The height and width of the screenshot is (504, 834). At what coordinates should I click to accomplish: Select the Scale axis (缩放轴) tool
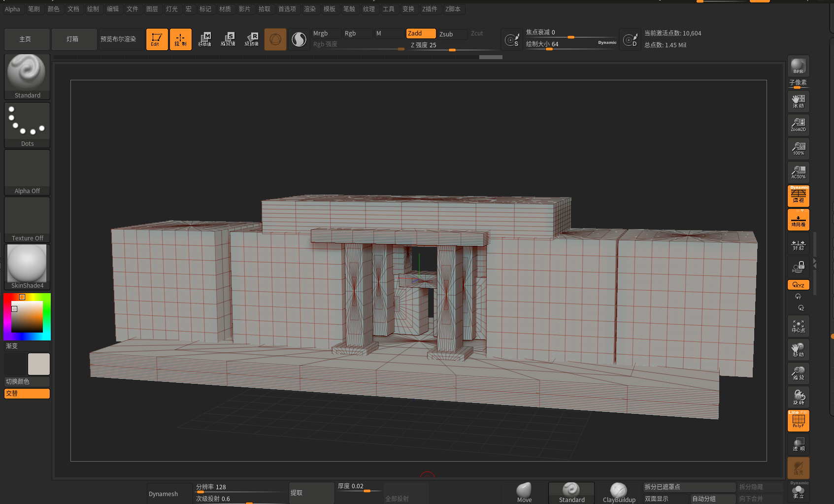click(x=228, y=39)
